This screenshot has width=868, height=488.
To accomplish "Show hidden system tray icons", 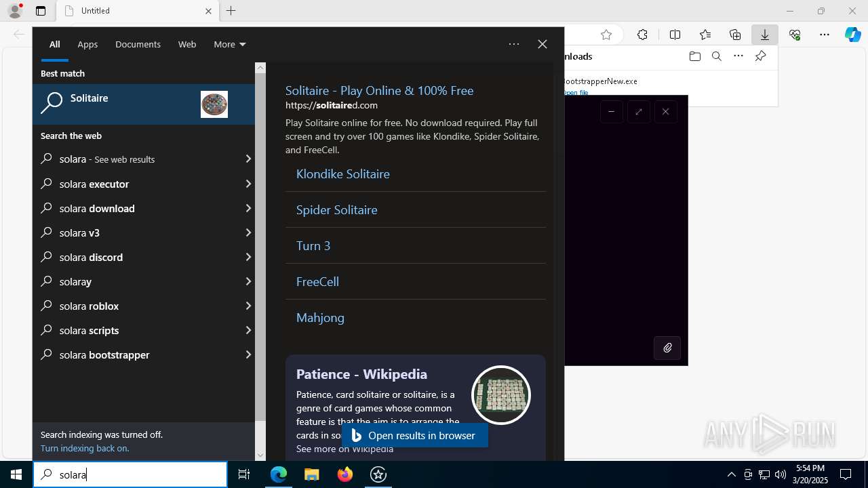I will [x=732, y=474].
